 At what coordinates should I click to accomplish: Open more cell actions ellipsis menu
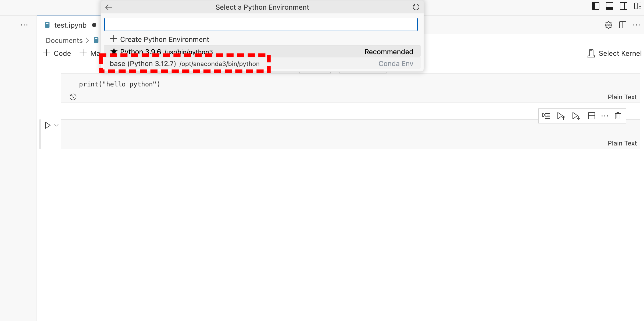click(605, 116)
